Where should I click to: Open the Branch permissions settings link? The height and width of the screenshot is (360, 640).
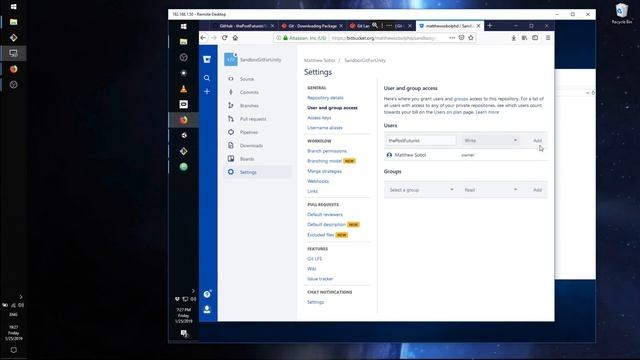(x=327, y=151)
